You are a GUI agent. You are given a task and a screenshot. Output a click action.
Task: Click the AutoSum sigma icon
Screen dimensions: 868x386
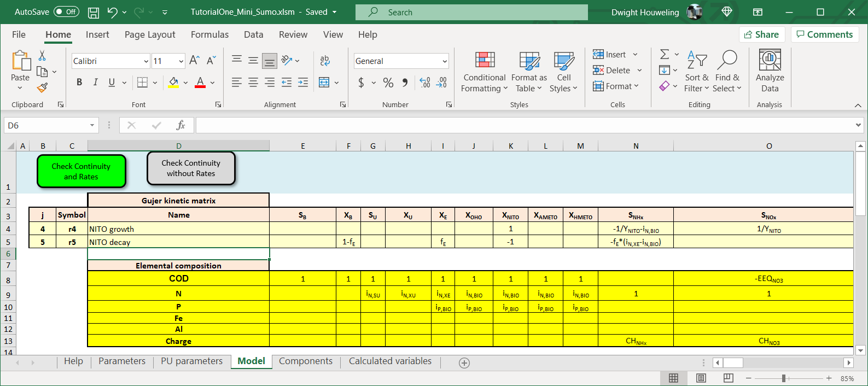pyautogui.click(x=664, y=54)
